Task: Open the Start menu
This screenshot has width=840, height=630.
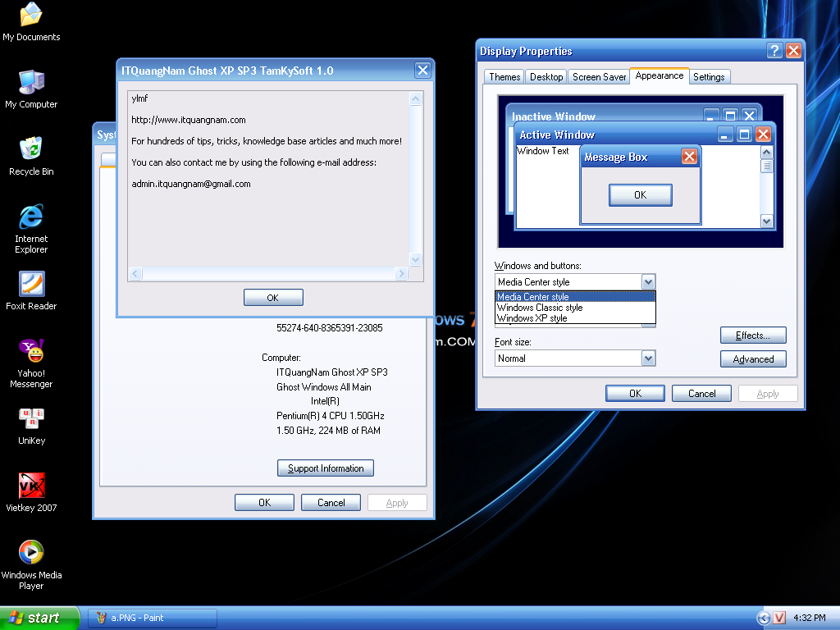Action: point(39,618)
